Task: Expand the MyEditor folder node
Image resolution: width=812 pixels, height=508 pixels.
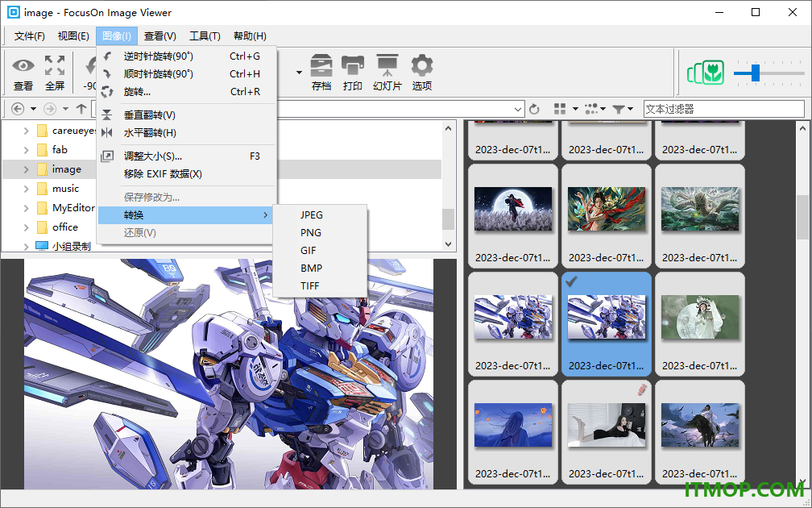Action: point(26,208)
